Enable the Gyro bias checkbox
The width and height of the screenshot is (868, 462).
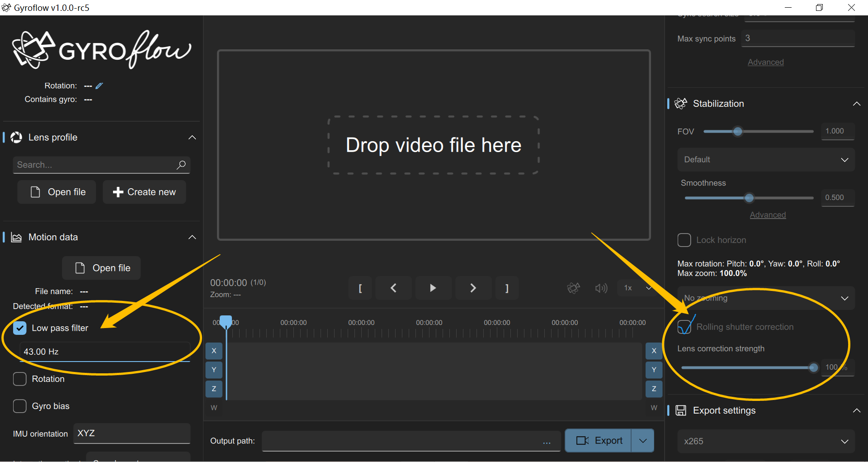point(20,406)
